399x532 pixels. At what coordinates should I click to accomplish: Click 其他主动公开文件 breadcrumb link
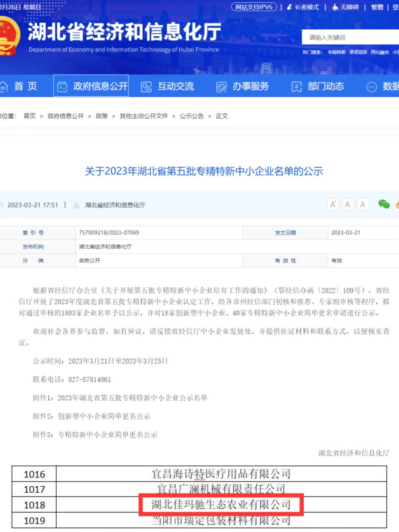click(x=144, y=116)
